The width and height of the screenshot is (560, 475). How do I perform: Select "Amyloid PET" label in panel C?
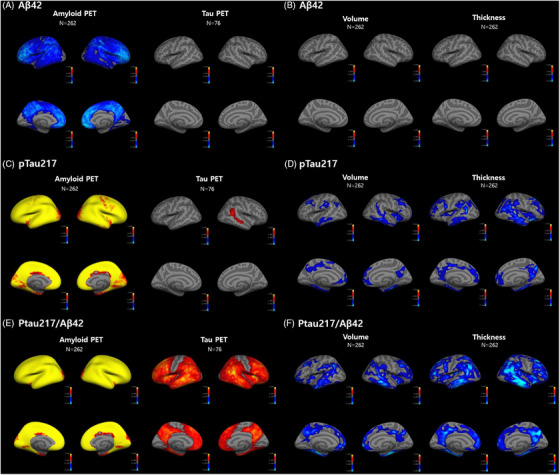tap(76, 179)
